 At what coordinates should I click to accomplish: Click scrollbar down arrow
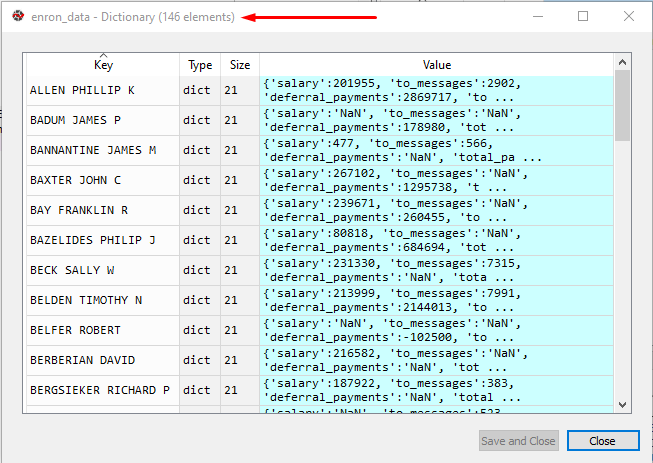click(x=623, y=404)
